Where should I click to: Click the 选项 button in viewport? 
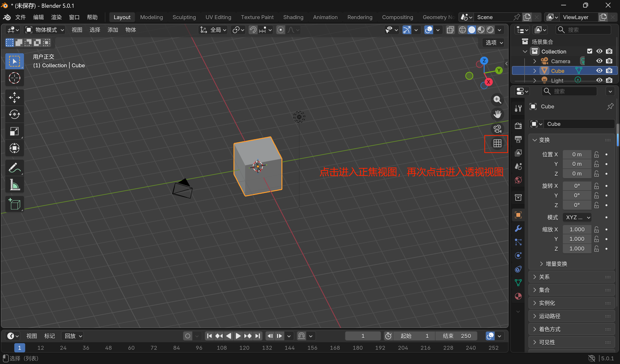[x=494, y=43]
